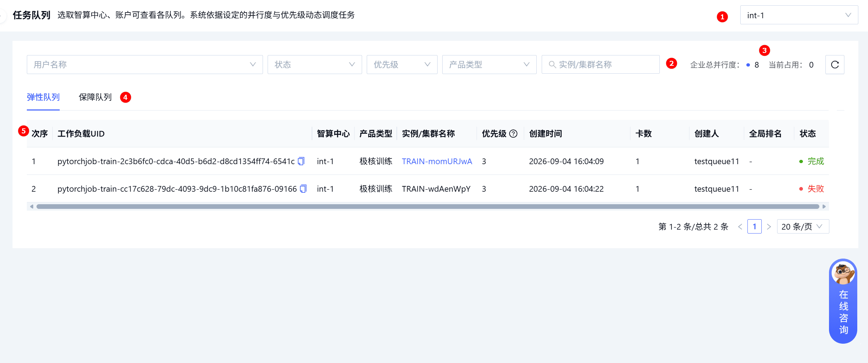Expand the 产品类型 product type dropdown
The height and width of the screenshot is (363, 868).
[x=489, y=65]
